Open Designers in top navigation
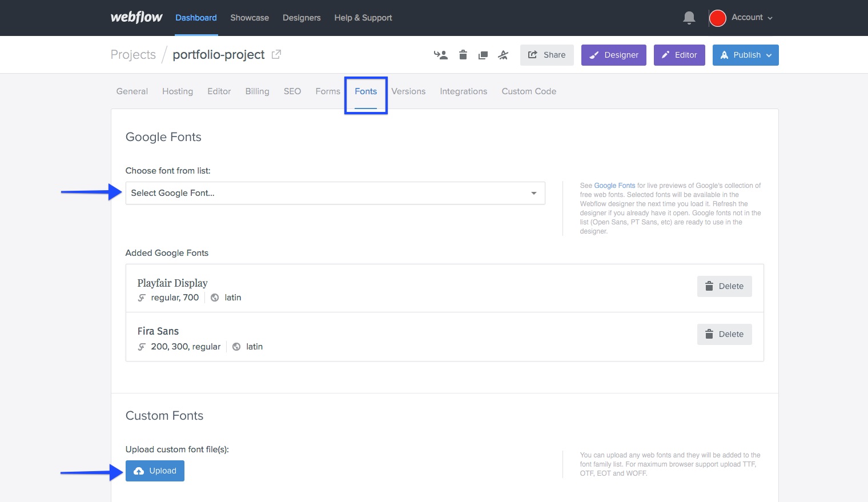This screenshot has width=868, height=502. tap(302, 18)
